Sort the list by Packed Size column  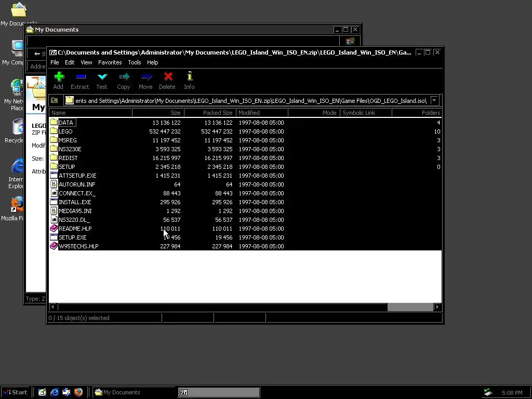(x=210, y=113)
